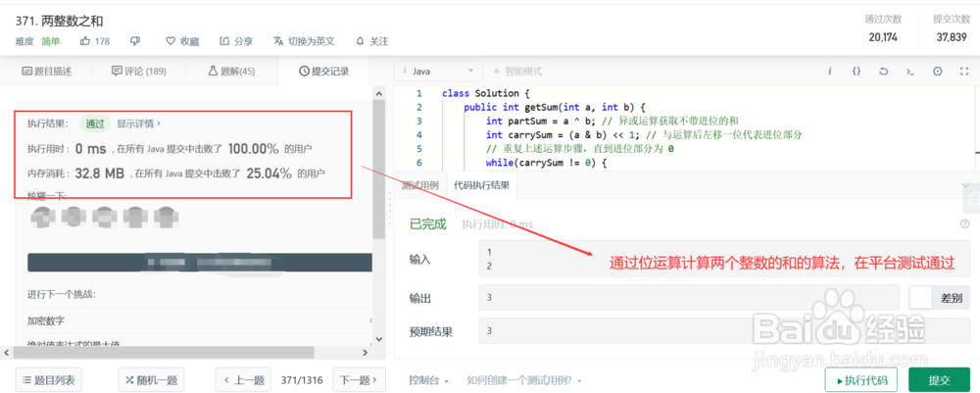Click the 简单 difficulty label
Viewport: 980px width, 393px height.
click(x=51, y=41)
